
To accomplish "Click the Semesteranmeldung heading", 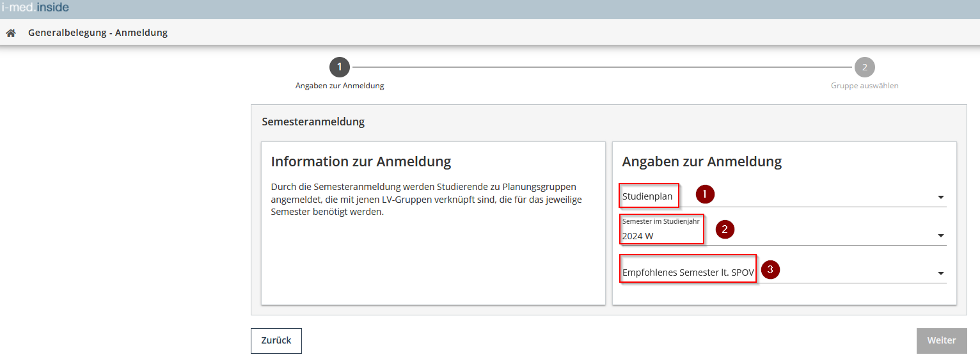I will (x=313, y=122).
